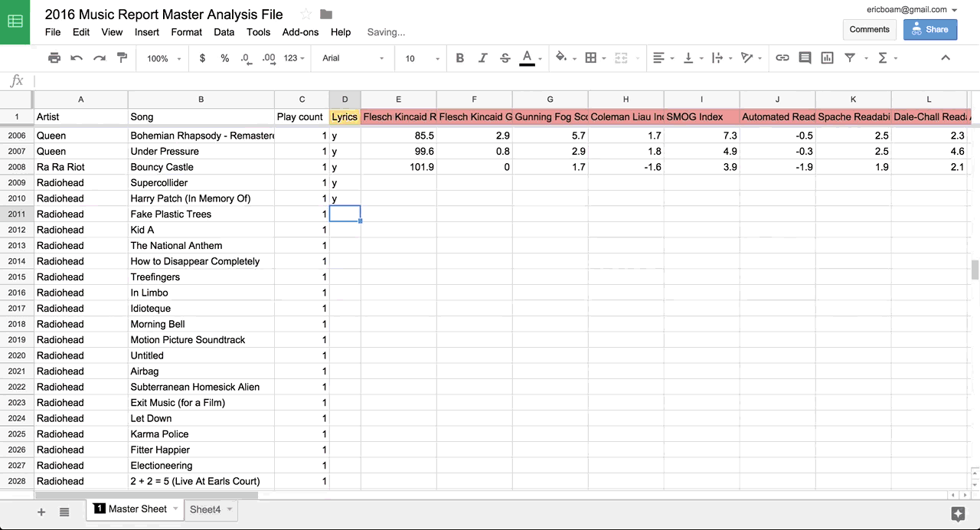Toggle strikethrough formatting
The height and width of the screenshot is (530, 980).
point(505,58)
